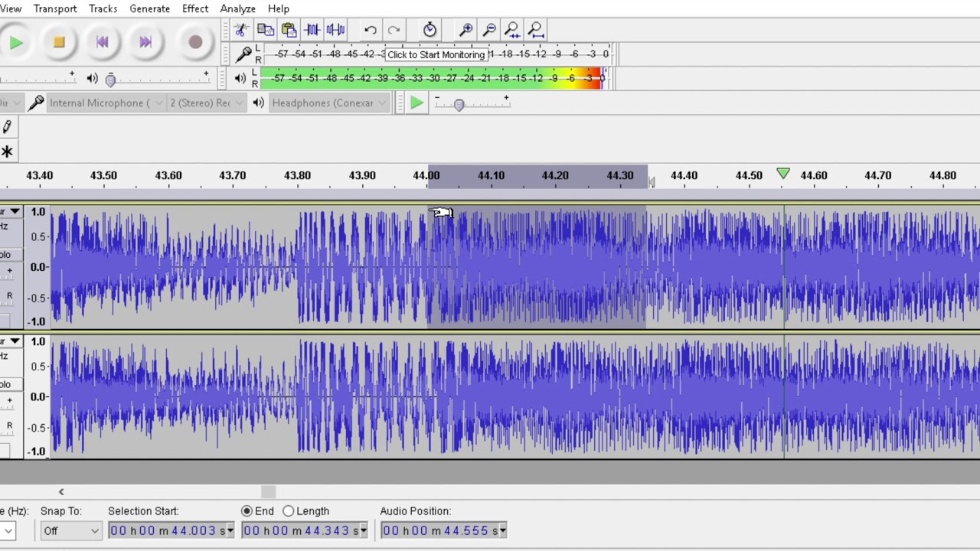
Task: Start playback with the green Play button
Action: [15, 43]
